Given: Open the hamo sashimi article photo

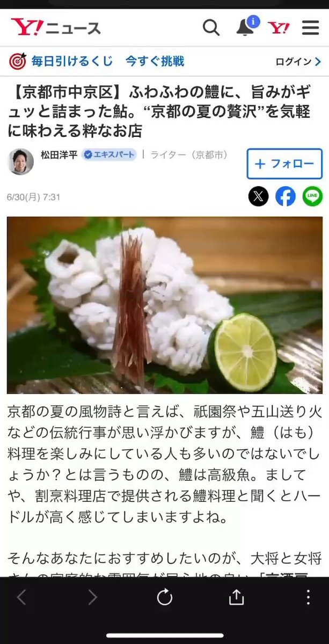Looking at the screenshot, I should point(165,305).
